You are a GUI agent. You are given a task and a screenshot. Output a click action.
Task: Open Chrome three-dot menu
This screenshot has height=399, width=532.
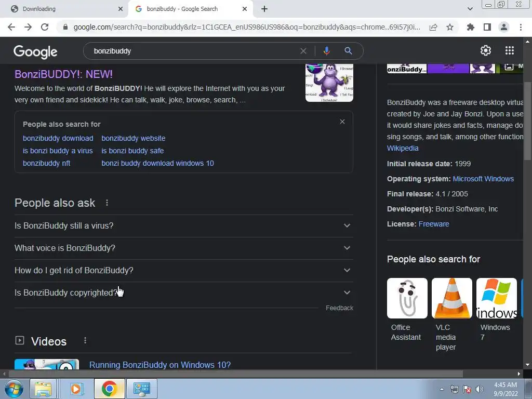point(521,27)
